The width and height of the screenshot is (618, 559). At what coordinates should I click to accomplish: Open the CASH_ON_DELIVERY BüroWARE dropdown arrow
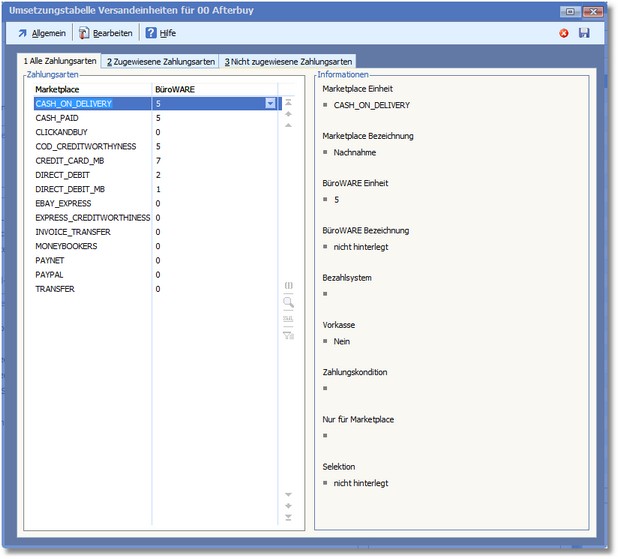[x=270, y=103]
